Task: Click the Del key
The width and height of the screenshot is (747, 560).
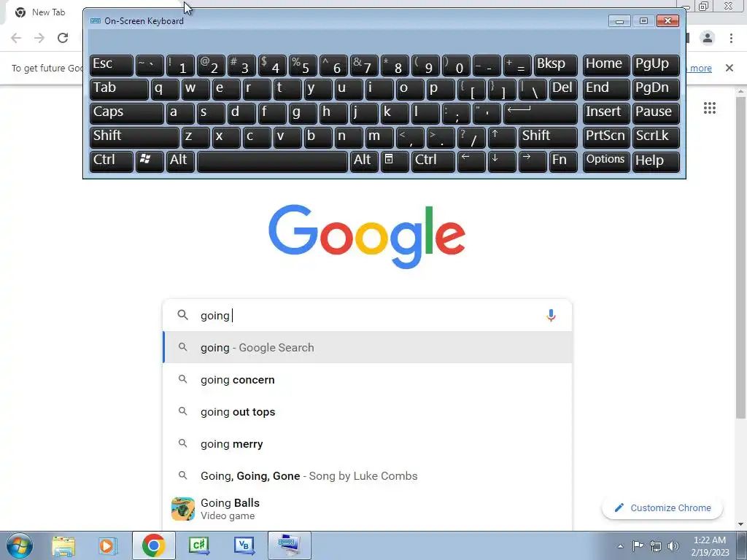Action: 563,89
